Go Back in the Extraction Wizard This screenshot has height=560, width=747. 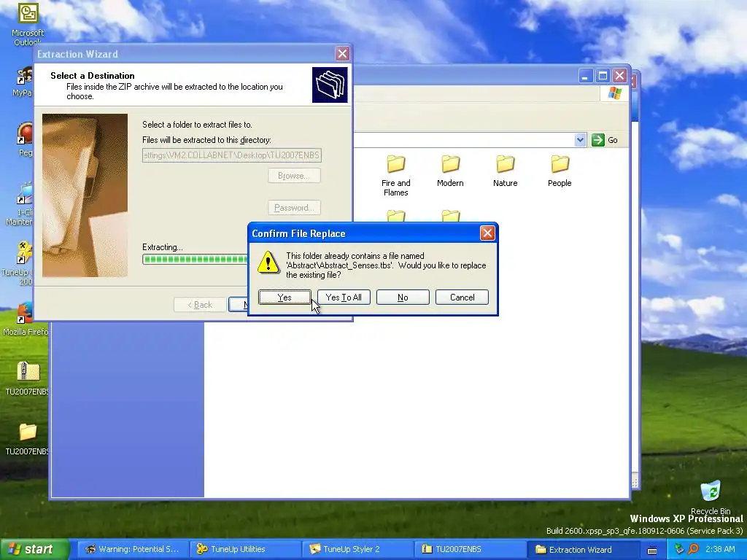click(x=200, y=305)
